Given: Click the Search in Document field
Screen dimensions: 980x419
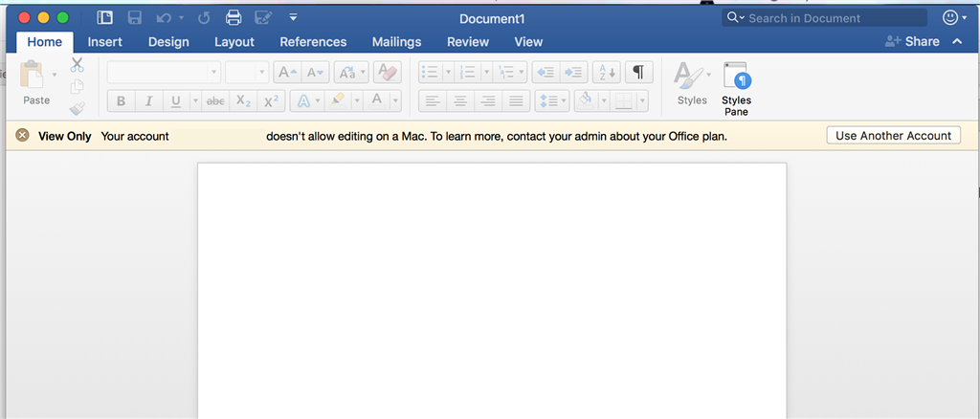Looking at the screenshot, I should 831,17.
